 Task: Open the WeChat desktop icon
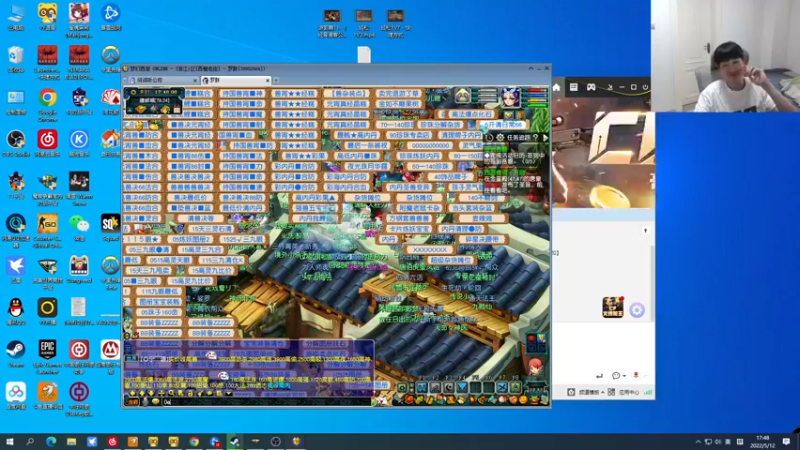(x=79, y=223)
